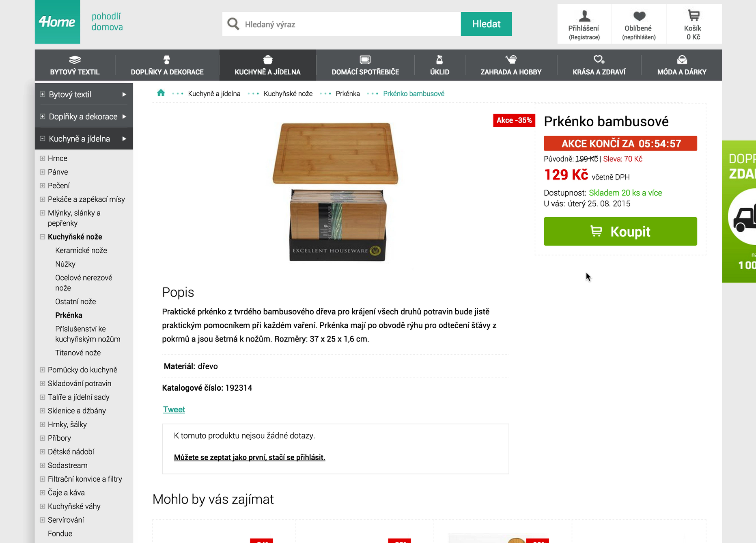Viewport: 756px width, 543px height.
Task: Click the search magnifier icon
Action: tap(233, 24)
